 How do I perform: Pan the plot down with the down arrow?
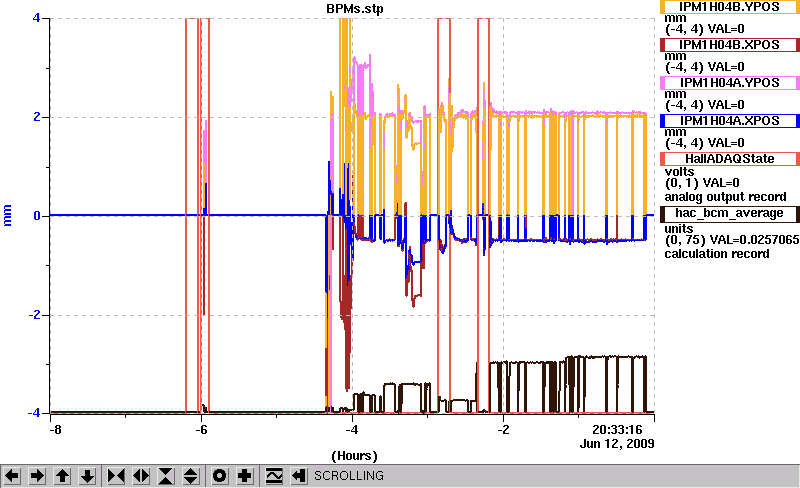[87, 476]
